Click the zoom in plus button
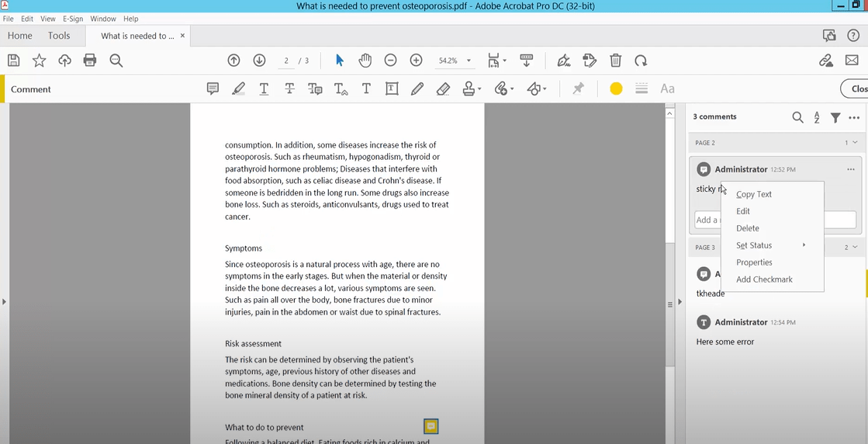868x444 pixels. tap(416, 61)
